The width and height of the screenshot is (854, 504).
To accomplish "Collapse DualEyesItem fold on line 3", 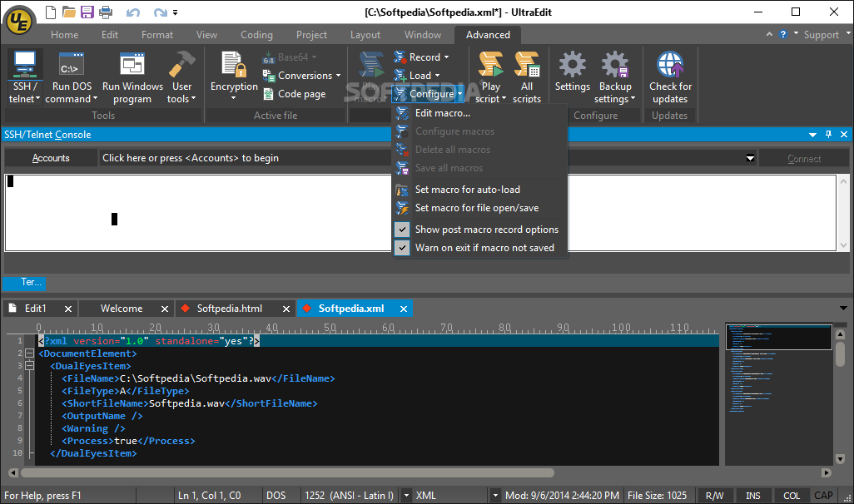I will [x=29, y=366].
